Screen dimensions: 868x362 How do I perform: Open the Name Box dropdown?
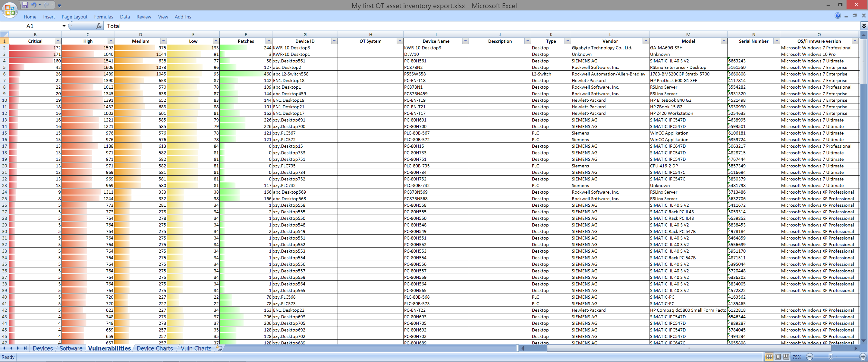64,26
